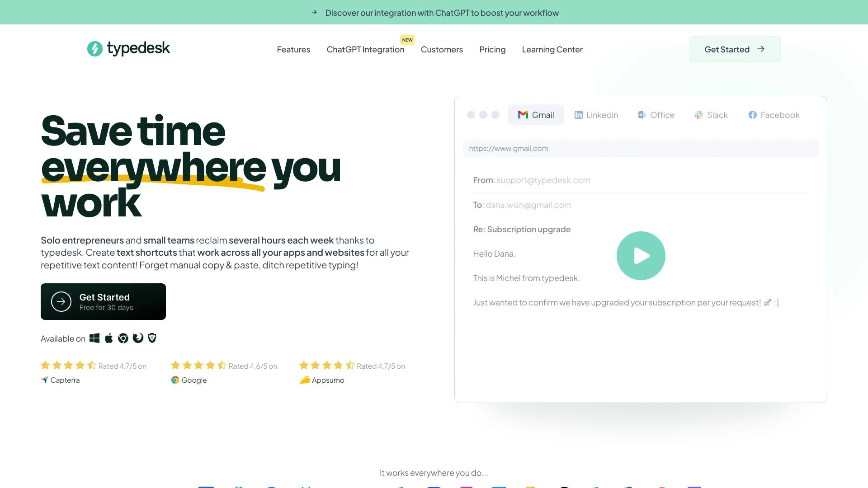Image resolution: width=868 pixels, height=488 pixels.
Task: Select the Slack tab in preview
Action: coord(711,114)
